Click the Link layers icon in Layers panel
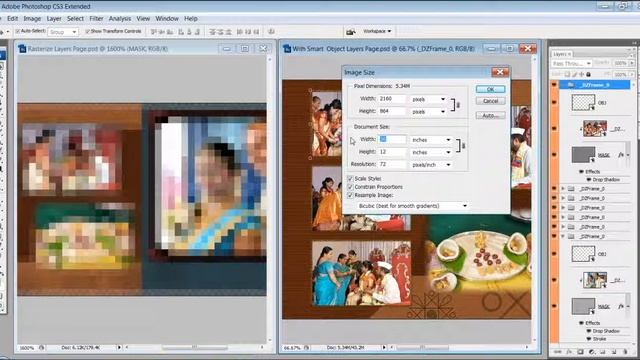 558,351
